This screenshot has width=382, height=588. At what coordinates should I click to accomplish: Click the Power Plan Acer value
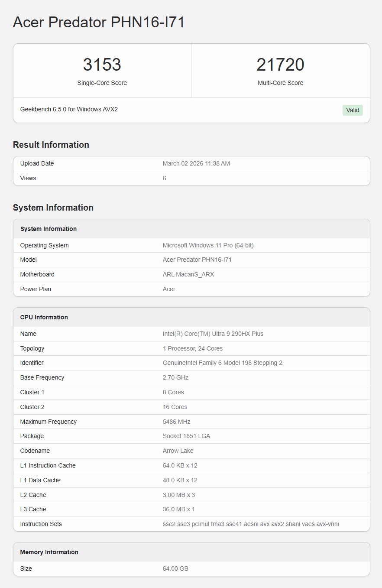click(x=168, y=289)
